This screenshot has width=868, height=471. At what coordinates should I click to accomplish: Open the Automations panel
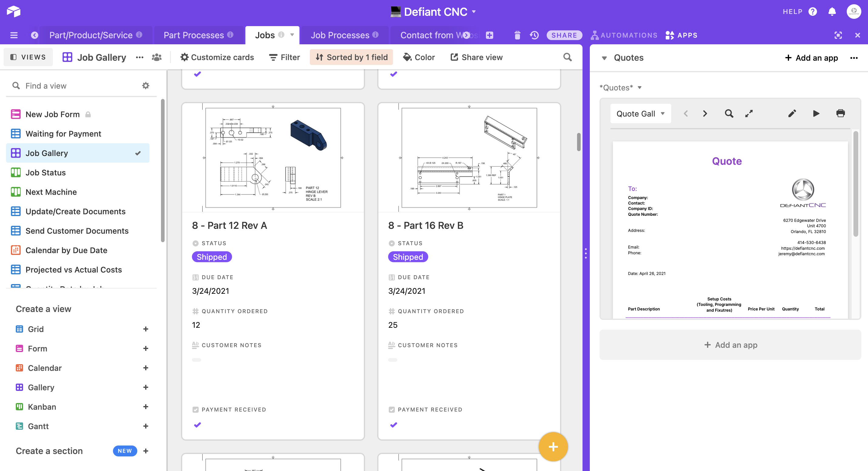pyautogui.click(x=624, y=35)
